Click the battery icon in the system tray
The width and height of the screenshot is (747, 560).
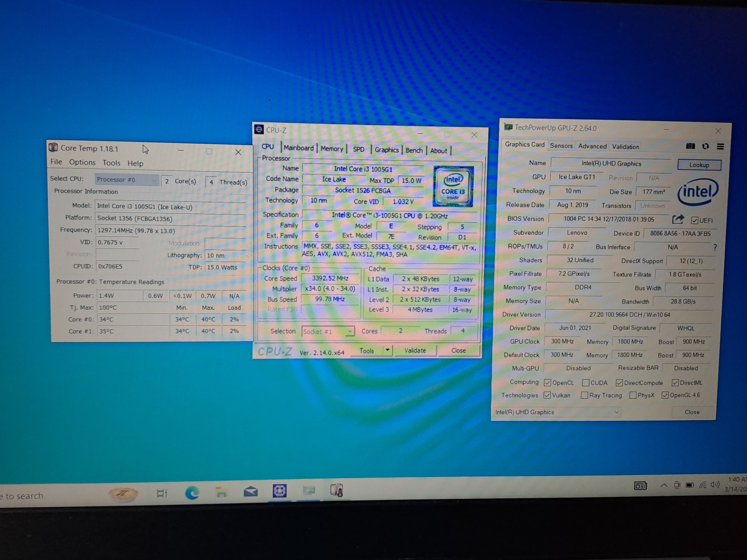coord(689,485)
